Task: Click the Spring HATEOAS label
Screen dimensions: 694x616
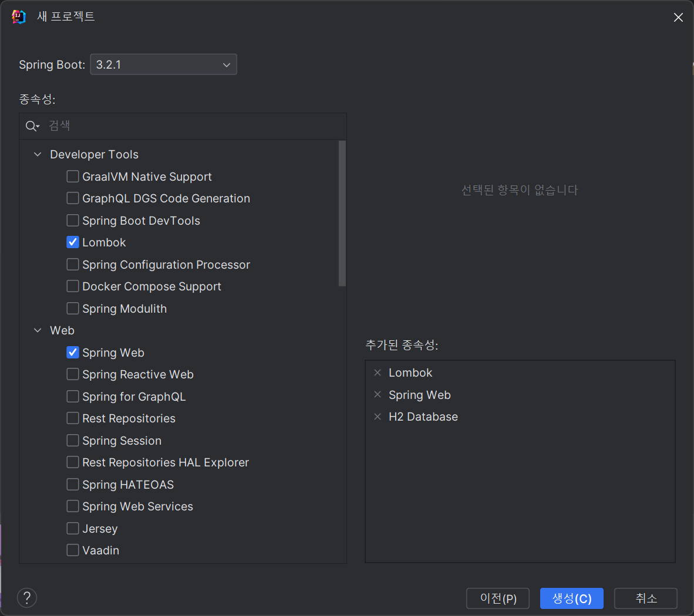Action: click(x=128, y=485)
